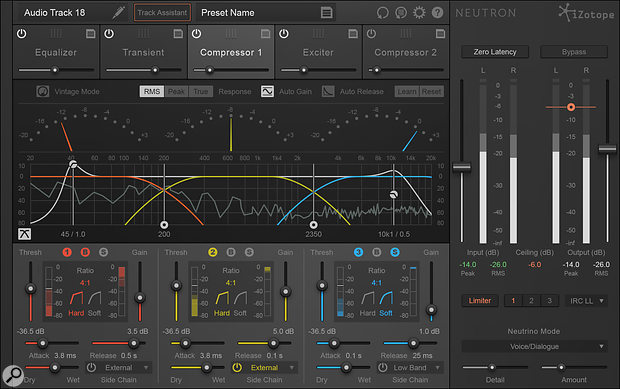This screenshot has height=389, width=620.
Task: Switch to the Transient module tab
Action: (144, 52)
